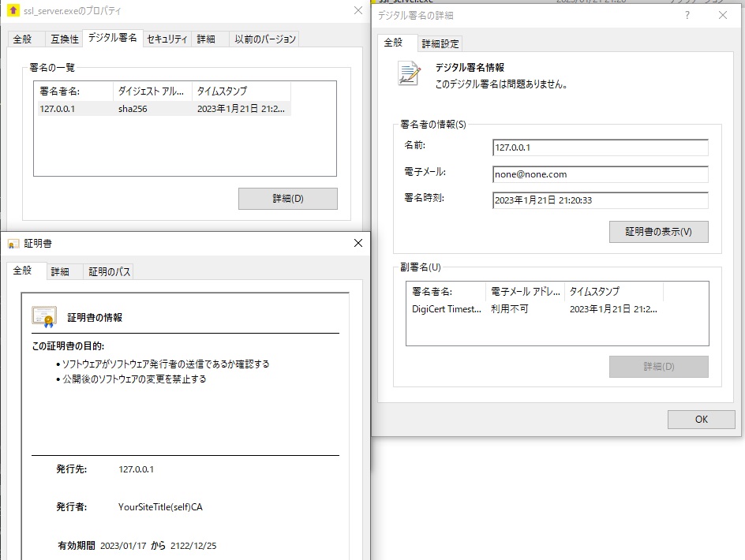The height and width of the screenshot is (560, 745).
Task: Switch to the 詳細設定 tab
Action: [x=440, y=43]
